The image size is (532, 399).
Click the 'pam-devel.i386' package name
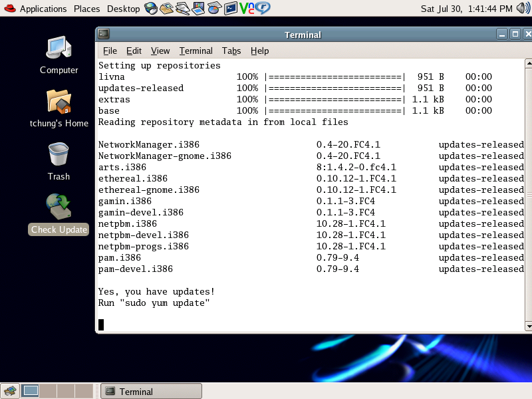point(136,269)
